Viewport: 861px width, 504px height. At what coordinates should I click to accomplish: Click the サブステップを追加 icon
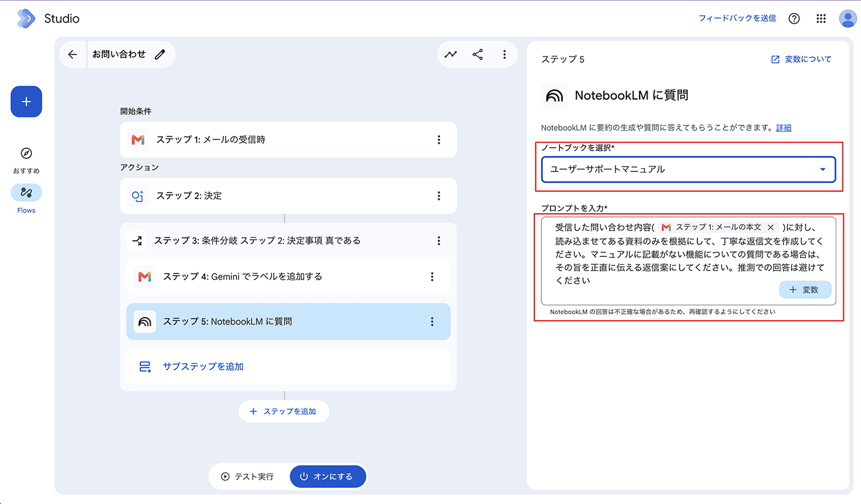tap(145, 366)
